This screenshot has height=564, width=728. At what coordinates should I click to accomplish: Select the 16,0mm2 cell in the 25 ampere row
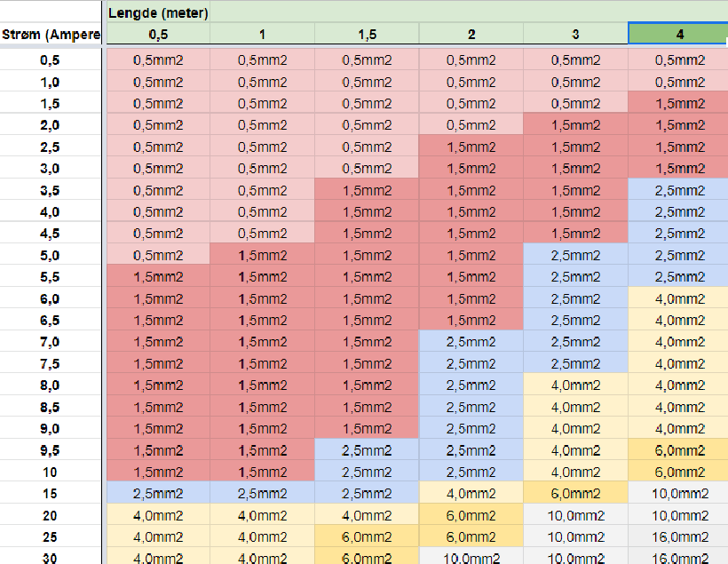(679, 537)
